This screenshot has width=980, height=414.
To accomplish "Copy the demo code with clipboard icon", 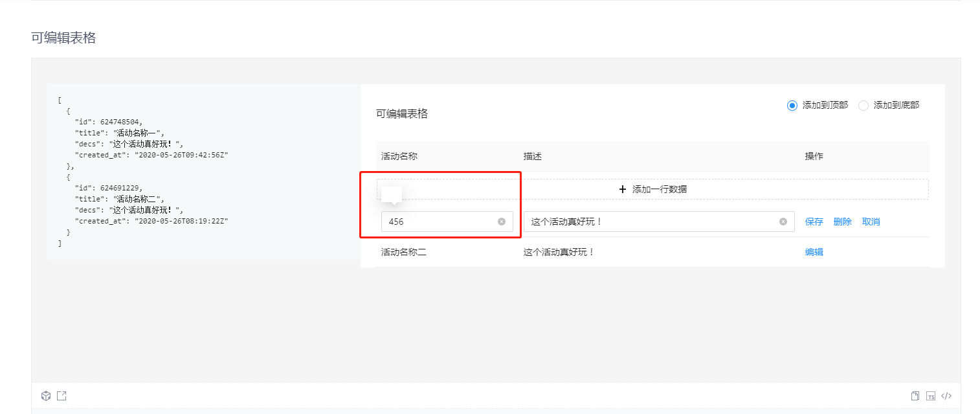I will [915, 396].
